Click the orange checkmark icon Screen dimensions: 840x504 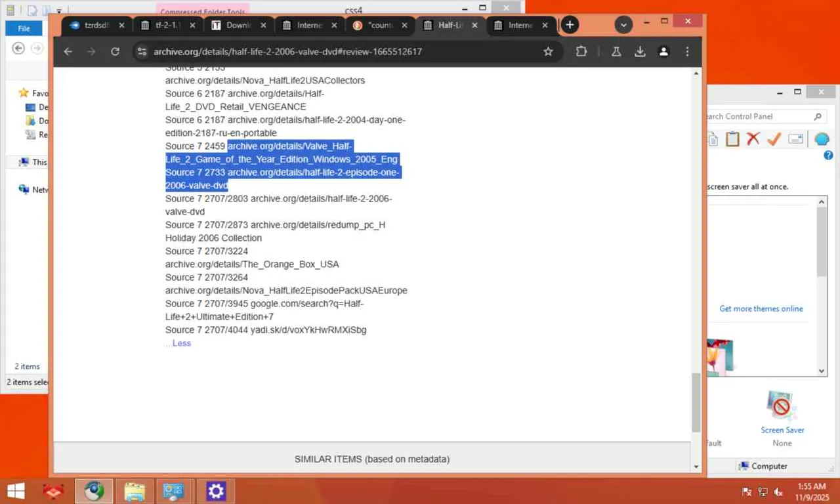(x=774, y=138)
